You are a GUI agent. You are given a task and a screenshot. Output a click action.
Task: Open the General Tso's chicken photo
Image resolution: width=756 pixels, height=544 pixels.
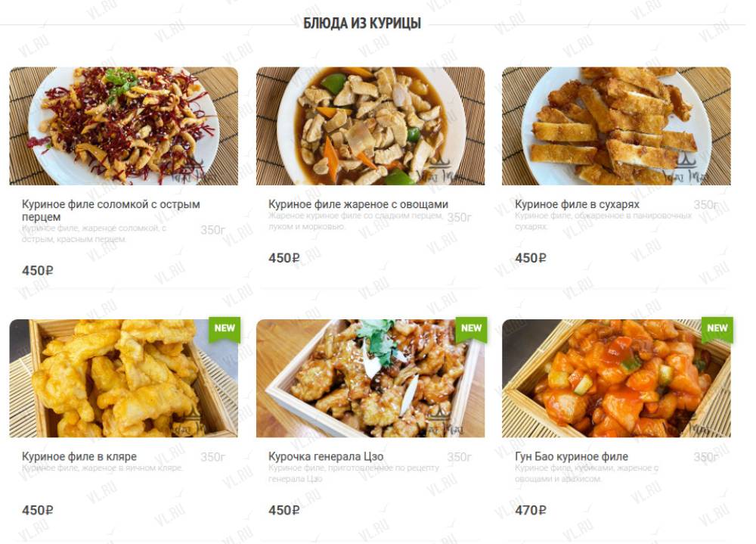pos(370,378)
